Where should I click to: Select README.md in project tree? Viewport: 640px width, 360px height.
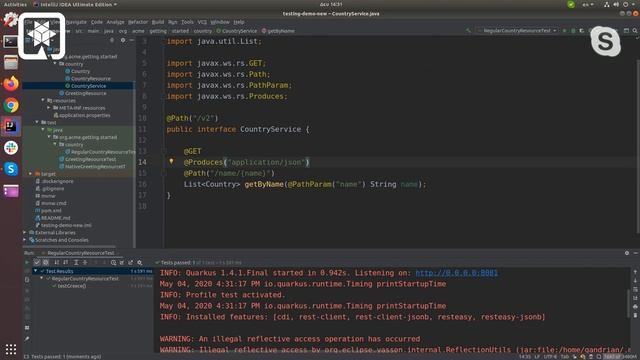tap(56, 218)
